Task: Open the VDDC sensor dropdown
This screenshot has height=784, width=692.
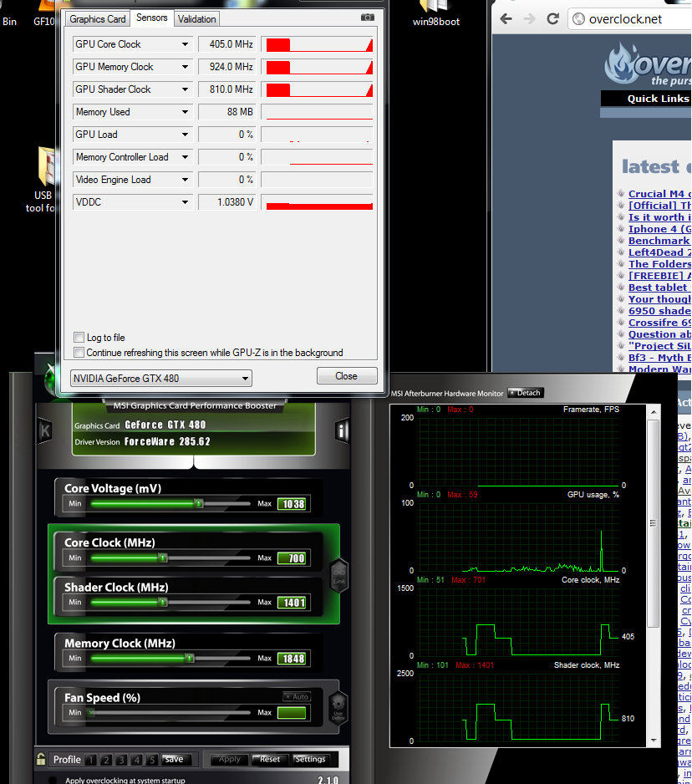Action: [x=185, y=202]
